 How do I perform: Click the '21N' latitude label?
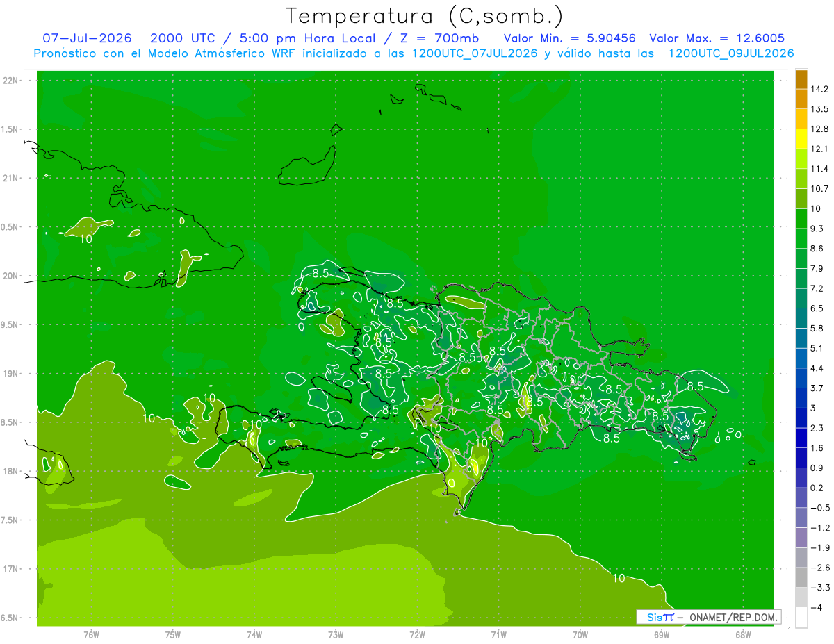pos(10,179)
